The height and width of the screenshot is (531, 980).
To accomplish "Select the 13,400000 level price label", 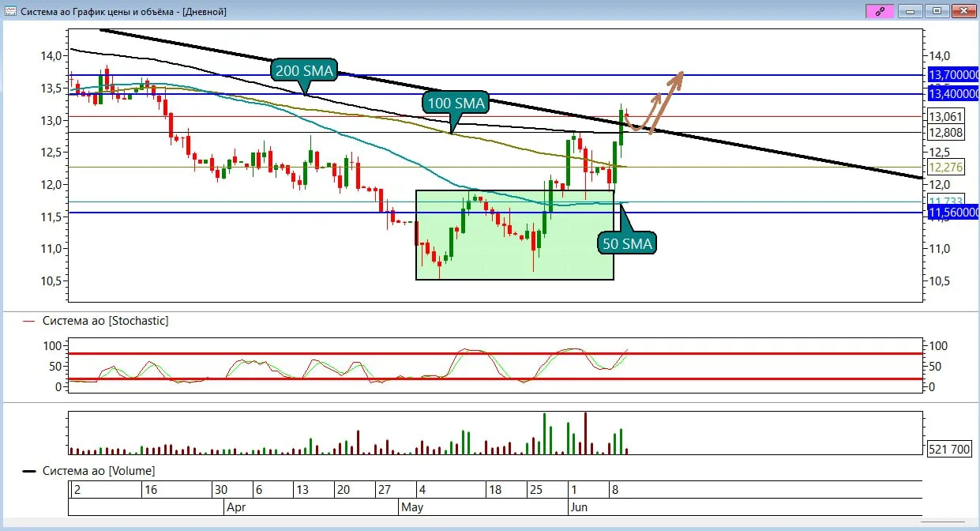I will click(x=953, y=94).
